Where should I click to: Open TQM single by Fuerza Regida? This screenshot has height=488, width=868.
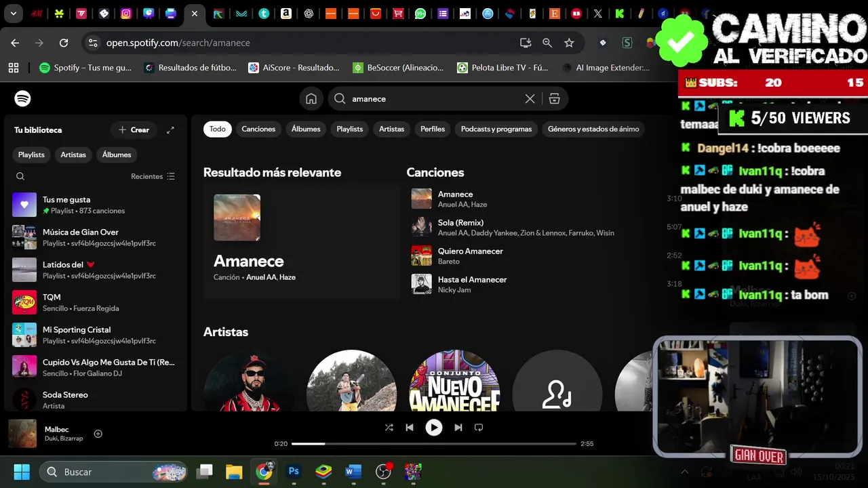(95, 302)
